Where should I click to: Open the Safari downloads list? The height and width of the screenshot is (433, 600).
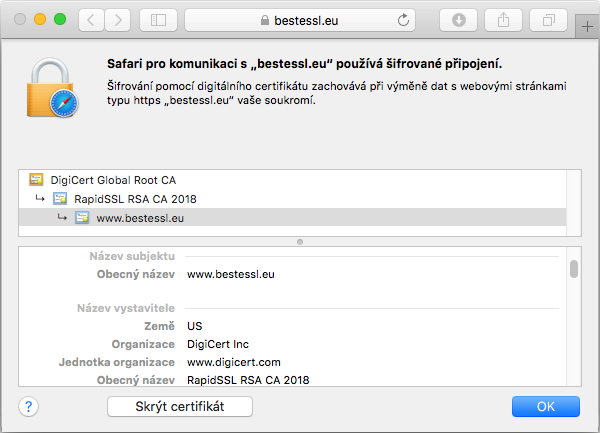(x=458, y=20)
